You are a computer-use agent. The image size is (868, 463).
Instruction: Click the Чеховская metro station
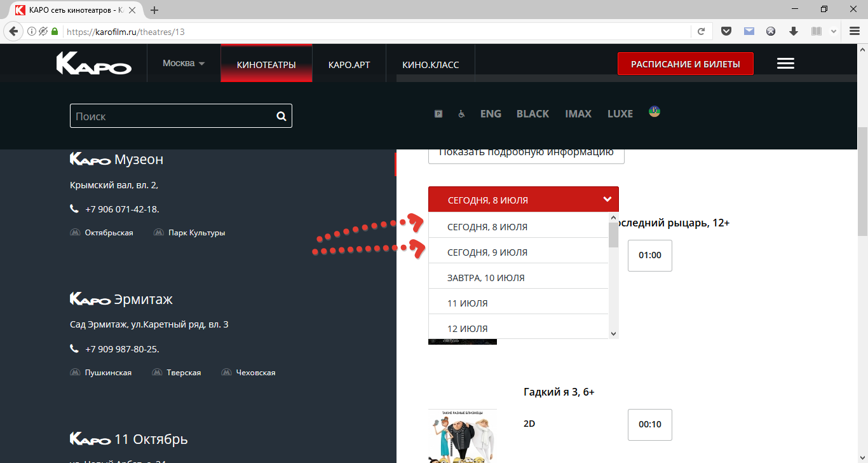[x=255, y=373]
